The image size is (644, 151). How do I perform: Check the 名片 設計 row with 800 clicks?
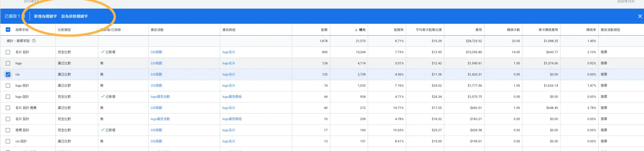[8, 52]
